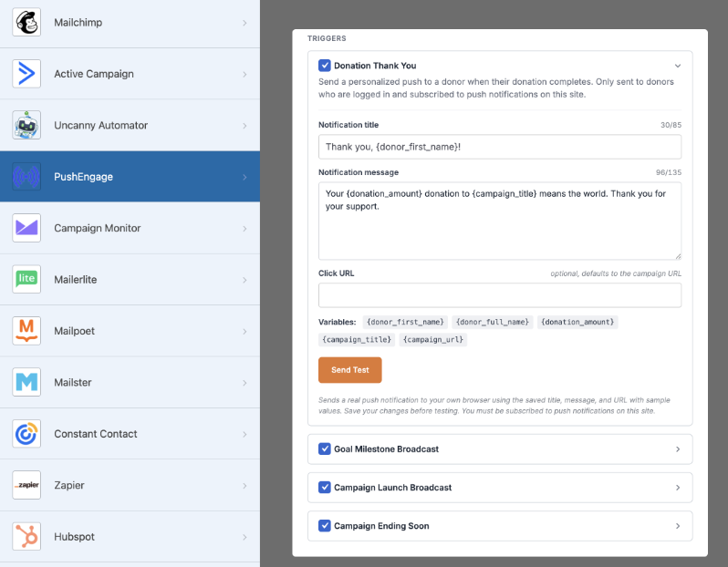Click the empty Click URL field
Image resolution: width=728 pixels, height=567 pixels.
pyautogui.click(x=500, y=295)
